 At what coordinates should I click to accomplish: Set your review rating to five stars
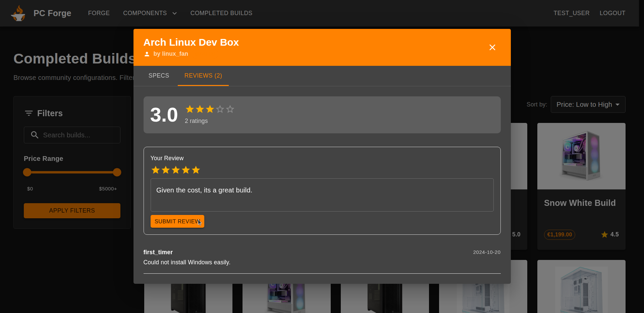[x=196, y=170]
